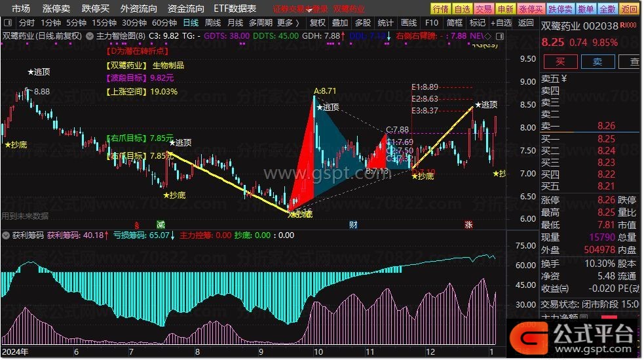Switch to the 月线 monthly period
Screen dimensions: 644x360
235,22
